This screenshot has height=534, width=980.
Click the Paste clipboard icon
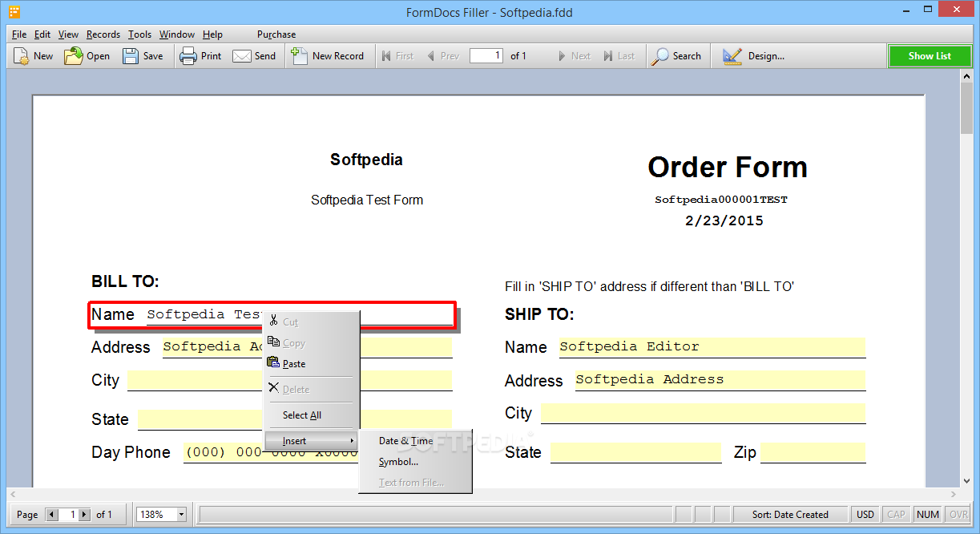274,363
